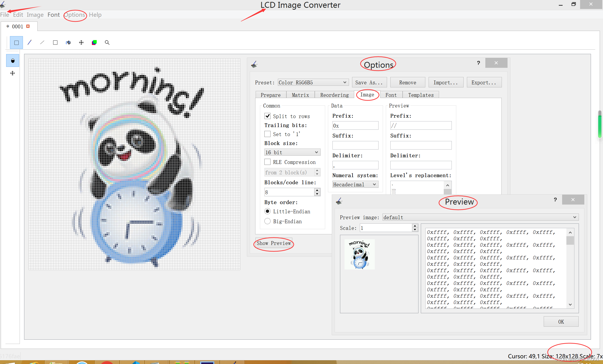603x364 pixels.
Task: Click the RGB color picker tool
Action: click(94, 43)
